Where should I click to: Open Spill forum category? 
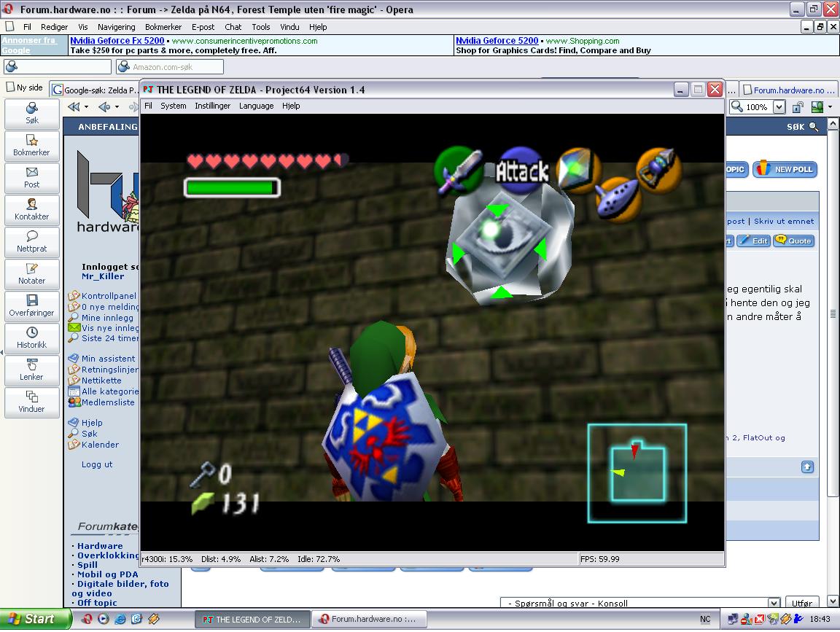(x=87, y=564)
